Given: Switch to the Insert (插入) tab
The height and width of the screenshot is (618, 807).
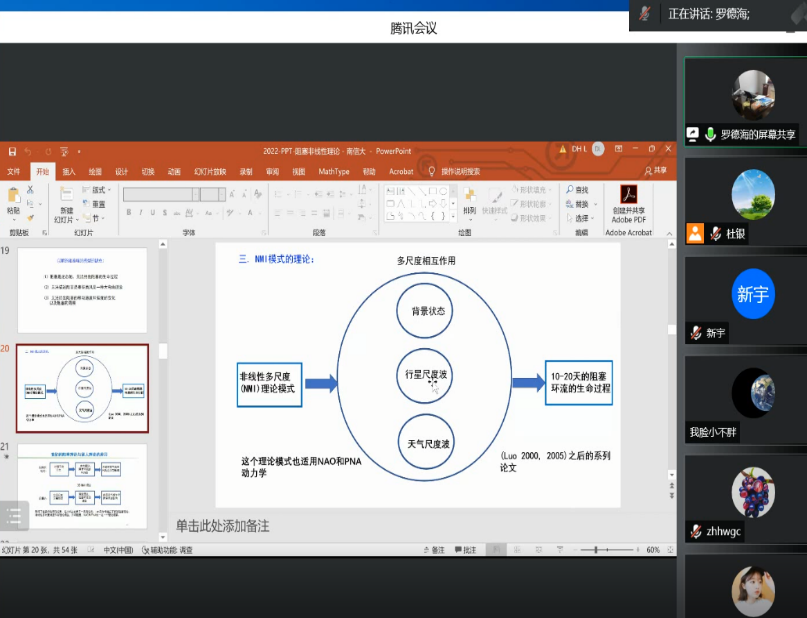Looking at the screenshot, I should [x=68, y=171].
